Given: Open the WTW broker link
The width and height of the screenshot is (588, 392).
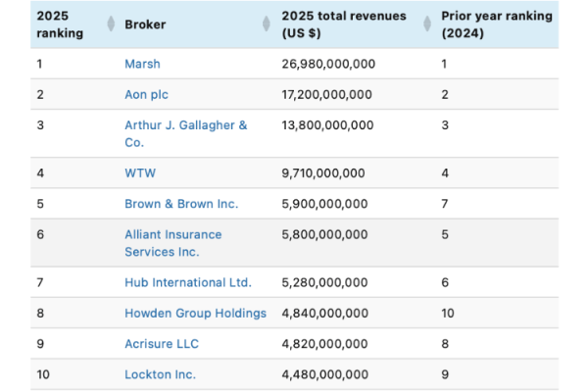Looking at the screenshot, I should tap(140, 172).
